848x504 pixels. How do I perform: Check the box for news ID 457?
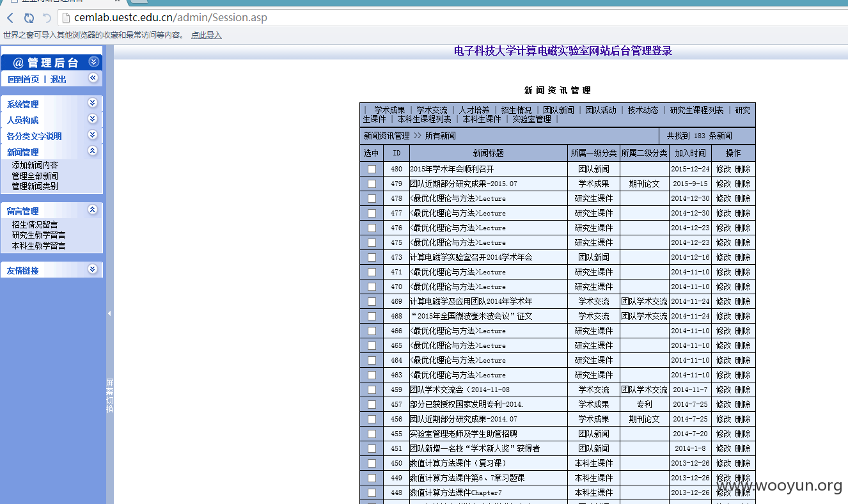372,404
